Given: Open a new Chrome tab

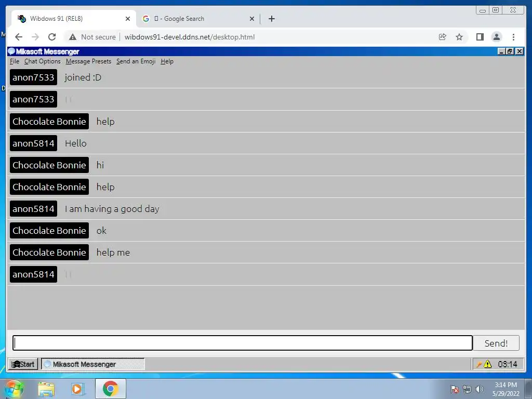Looking at the screenshot, I should (x=271, y=19).
